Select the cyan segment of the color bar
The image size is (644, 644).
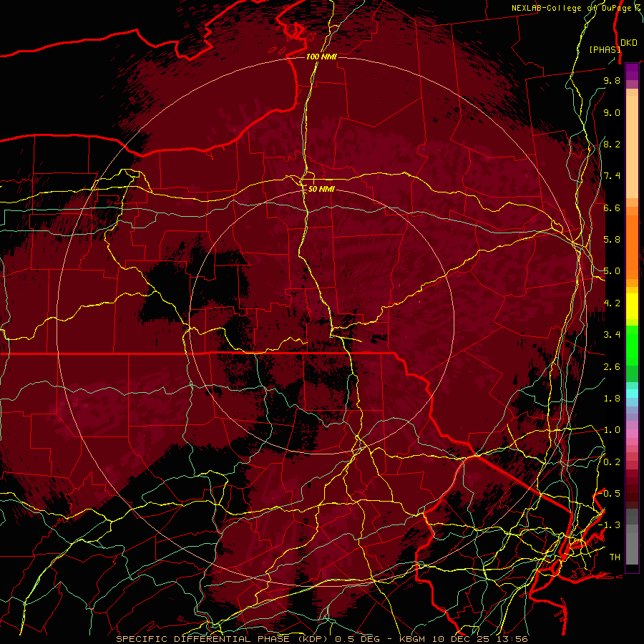[x=632, y=394]
